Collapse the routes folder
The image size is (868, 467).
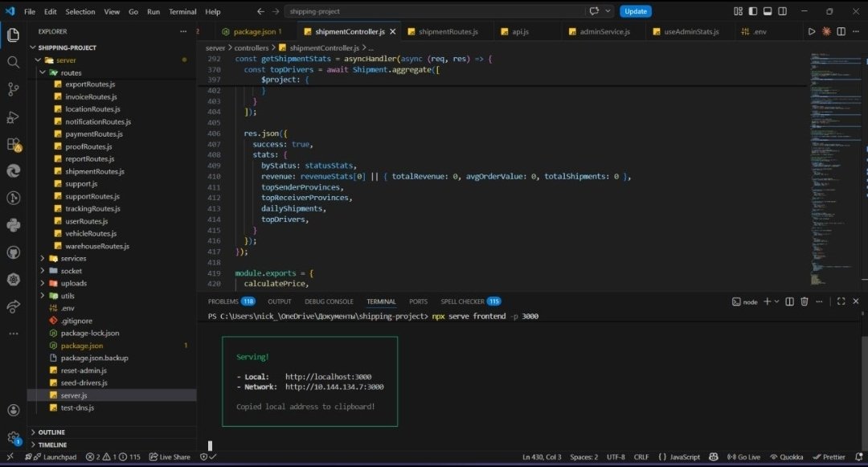pyautogui.click(x=42, y=72)
